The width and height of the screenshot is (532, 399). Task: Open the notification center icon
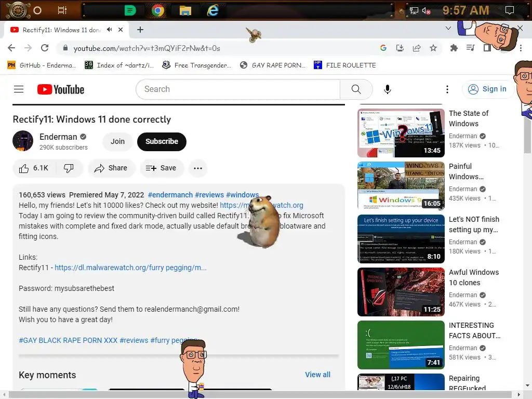(x=510, y=10)
